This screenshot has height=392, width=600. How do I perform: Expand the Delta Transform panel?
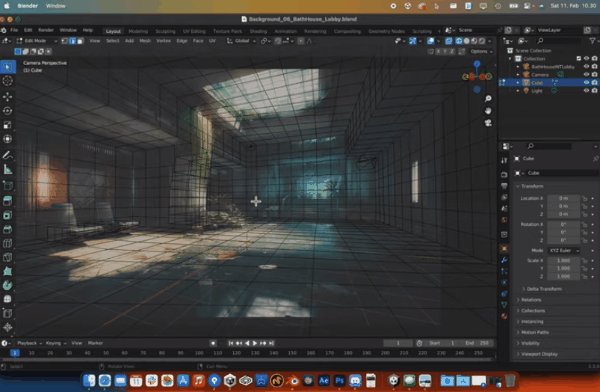tap(544, 289)
